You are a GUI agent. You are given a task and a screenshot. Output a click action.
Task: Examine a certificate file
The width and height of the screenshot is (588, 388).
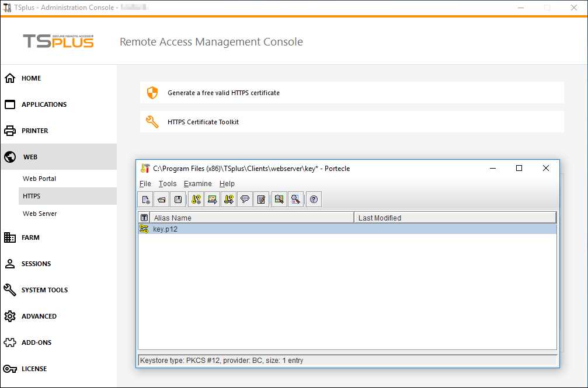pyautogui.click(x=280, y=199)
